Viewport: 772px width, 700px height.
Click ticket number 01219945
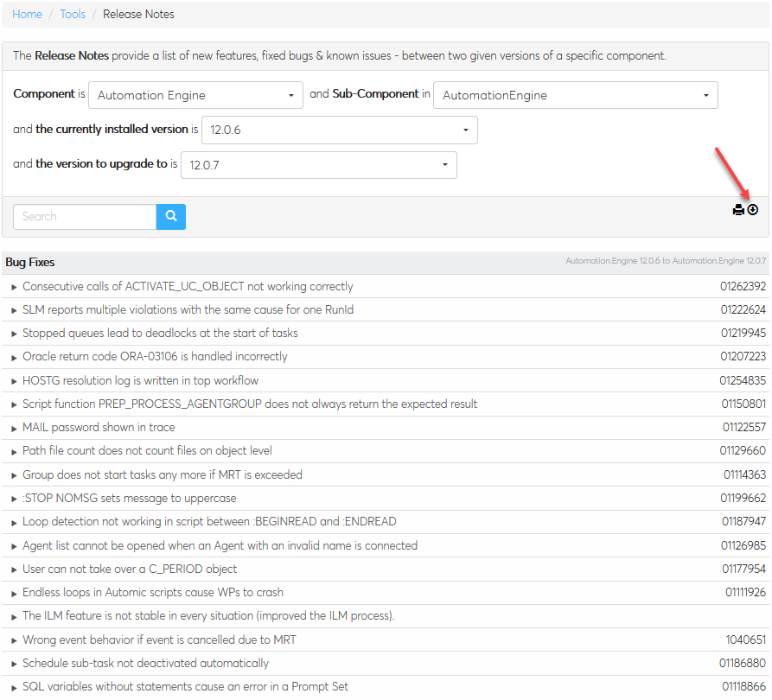click(x=743, y=334)
